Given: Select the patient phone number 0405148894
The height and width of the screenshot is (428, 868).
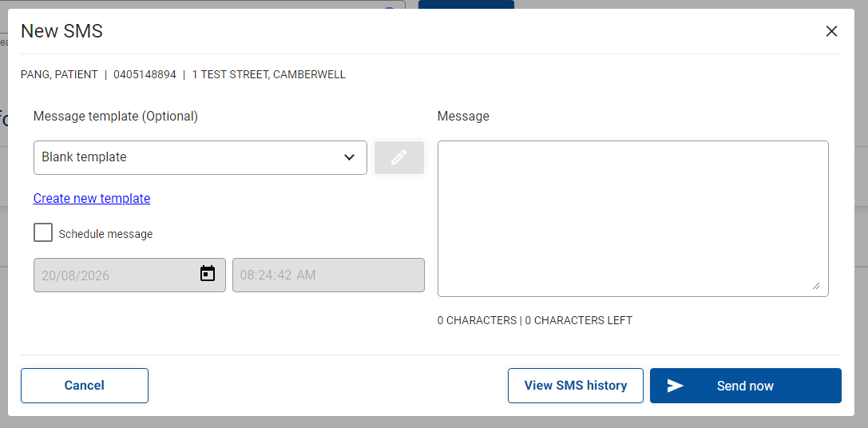Looking at the screenshot, I should point(145,74).
